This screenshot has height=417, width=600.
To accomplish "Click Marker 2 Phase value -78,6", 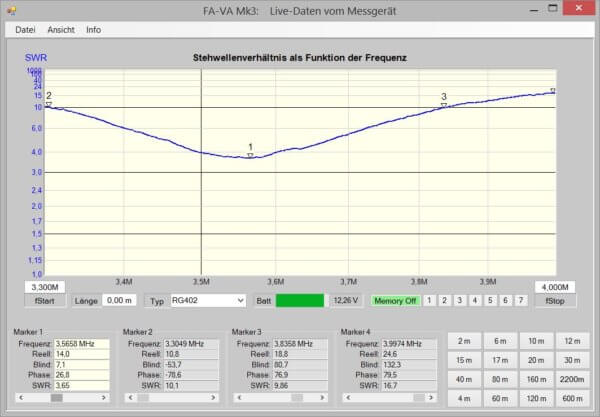I will pos(191,375).
